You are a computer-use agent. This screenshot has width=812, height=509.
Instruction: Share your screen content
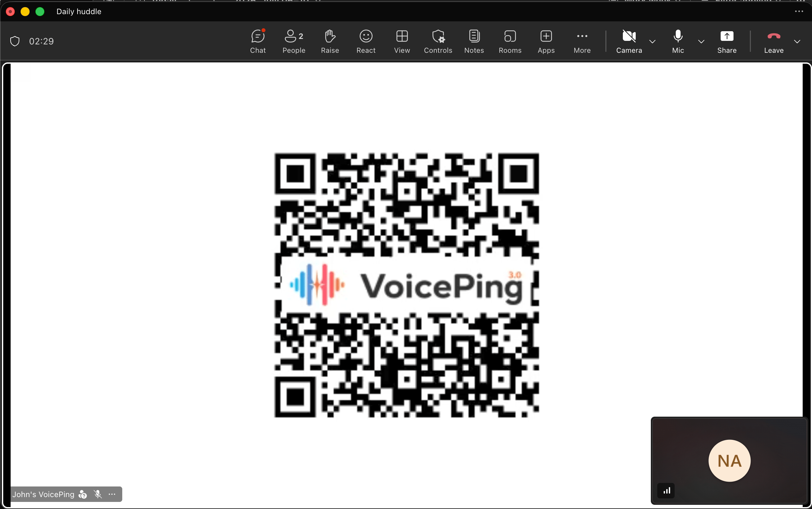tap(726, 42)
